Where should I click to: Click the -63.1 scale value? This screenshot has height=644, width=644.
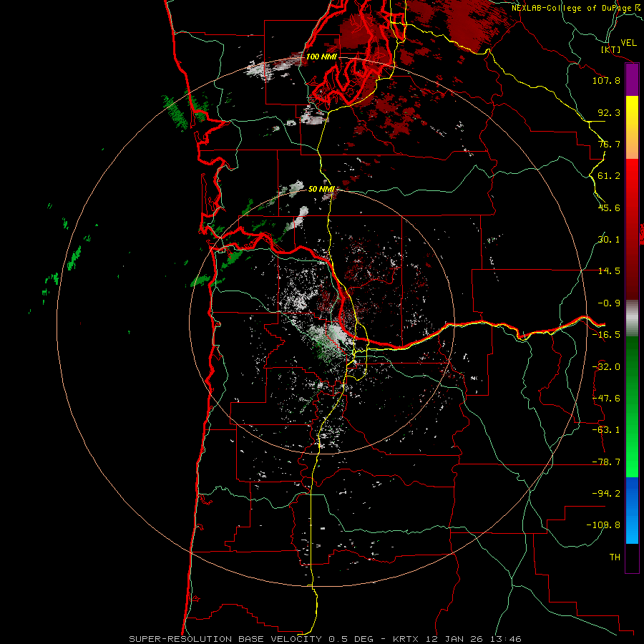[606, 430]
